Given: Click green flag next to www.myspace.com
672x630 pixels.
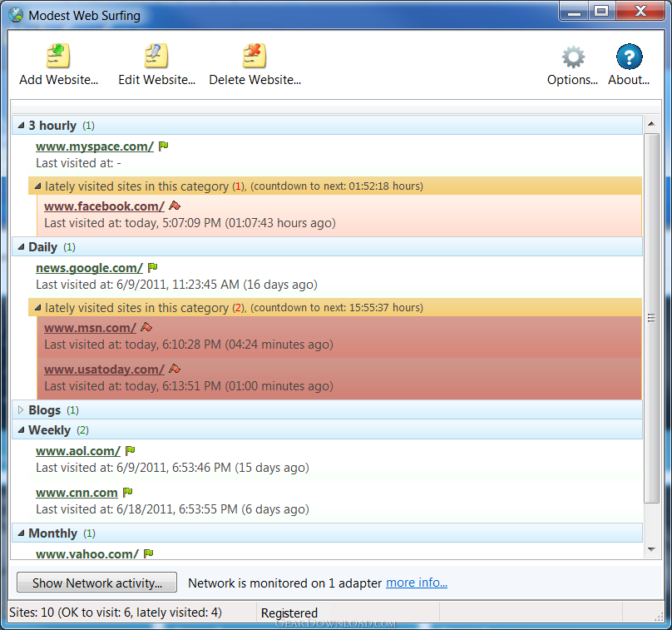Looking at the screenshot, I should [163, 146].
